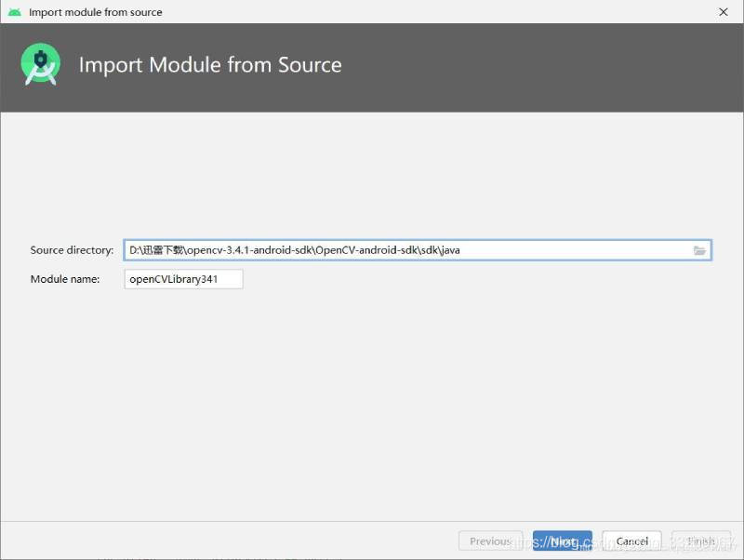This screenshot has height=560, width=744.
Task: Click the disabled Previous button
Action: (489, 541)
